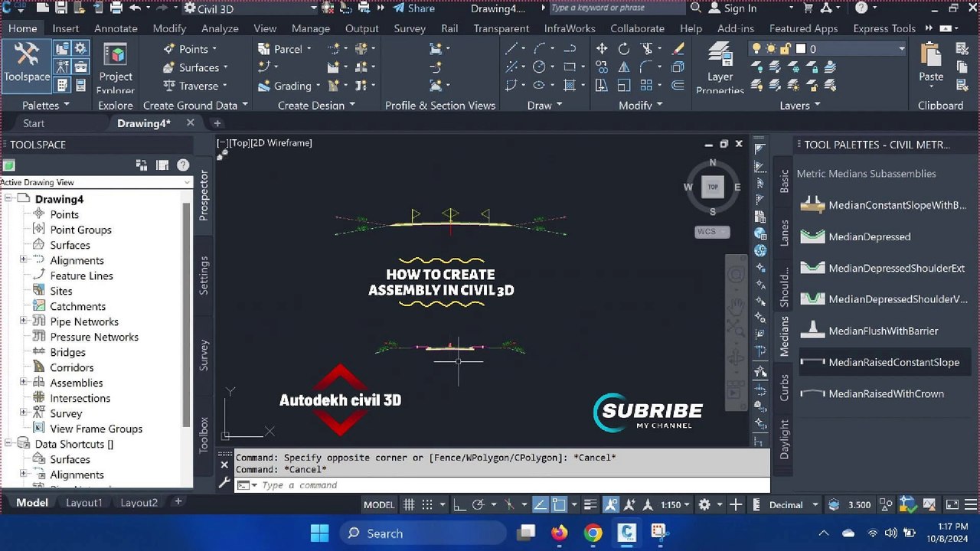This screenshot has height=551, width=980.
Task: Open the Active Drawing View dropdown
Action: 96,182
